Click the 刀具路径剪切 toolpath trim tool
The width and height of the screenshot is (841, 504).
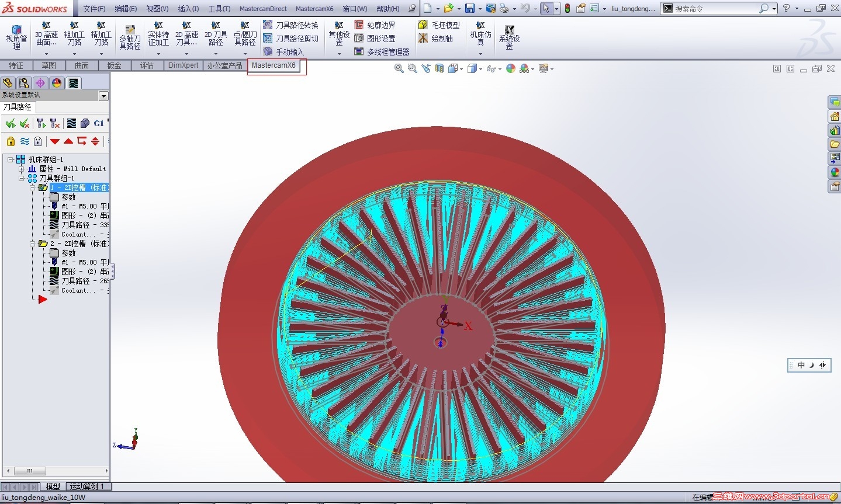pyautogui.click(x=290, y=39)
